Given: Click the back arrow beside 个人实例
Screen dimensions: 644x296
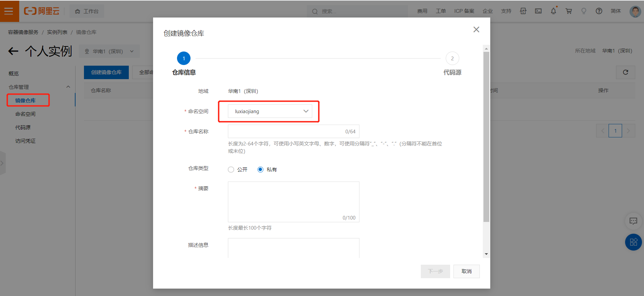Looking at the screenshot, I should coord(13,51).
